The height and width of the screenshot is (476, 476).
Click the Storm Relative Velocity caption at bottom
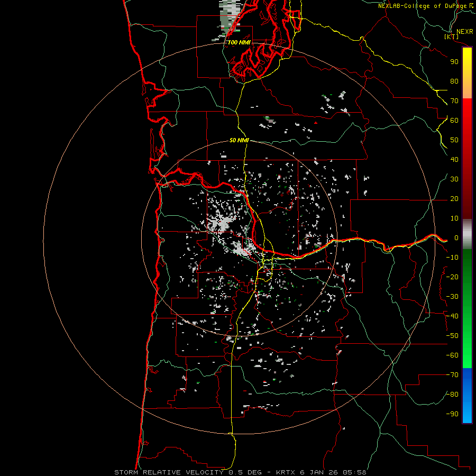[240, 472]
